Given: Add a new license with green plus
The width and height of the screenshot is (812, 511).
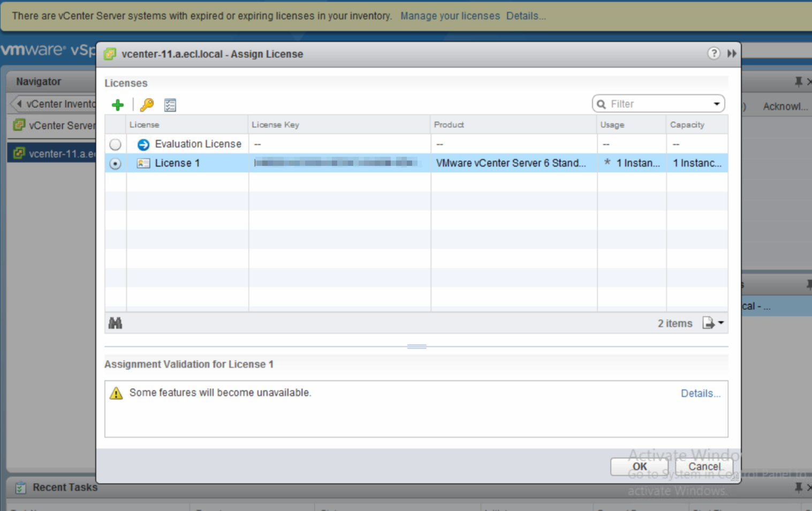Looking at the screenshot, I should (x=118, y=105).
